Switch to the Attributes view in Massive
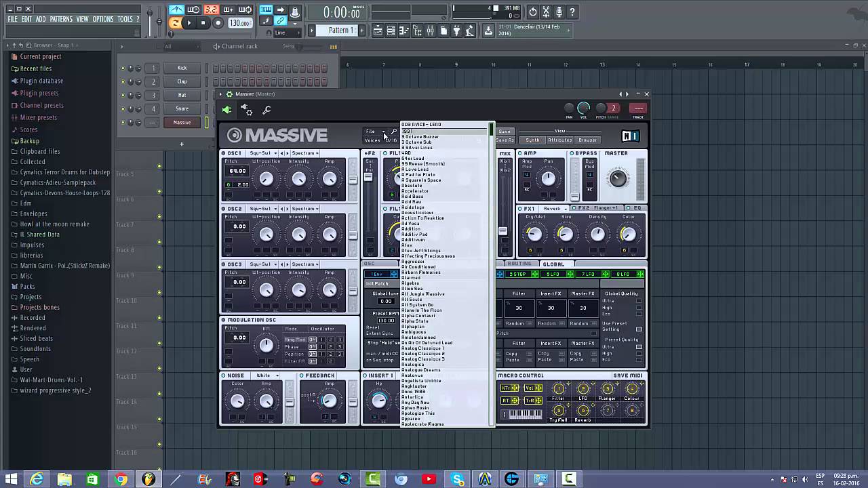The width and height of the screenshot is (868, 488). point(560,140)
